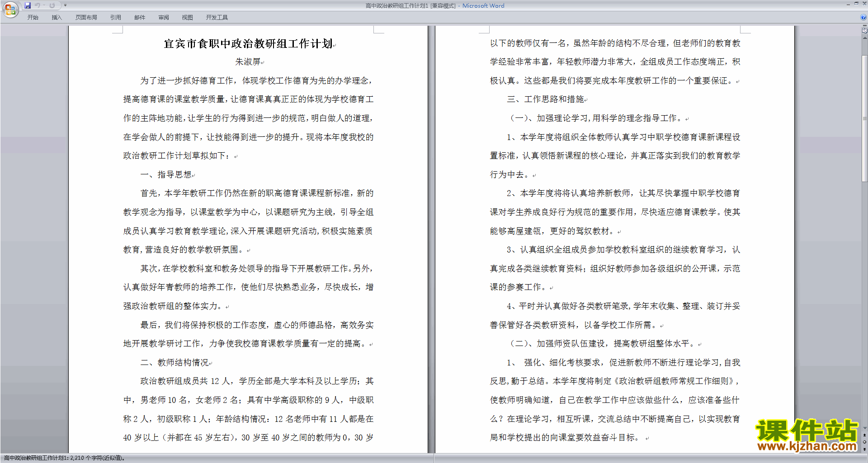The image size is (868, 463).
Task: Toggle the ruler button above scrollbar
Action: [864, 31]
